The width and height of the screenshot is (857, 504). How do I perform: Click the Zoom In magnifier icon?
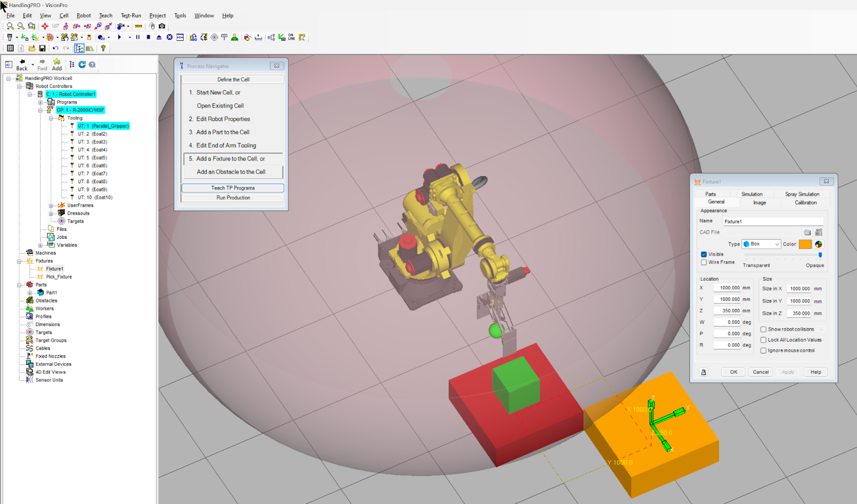[x=10, y=26]
